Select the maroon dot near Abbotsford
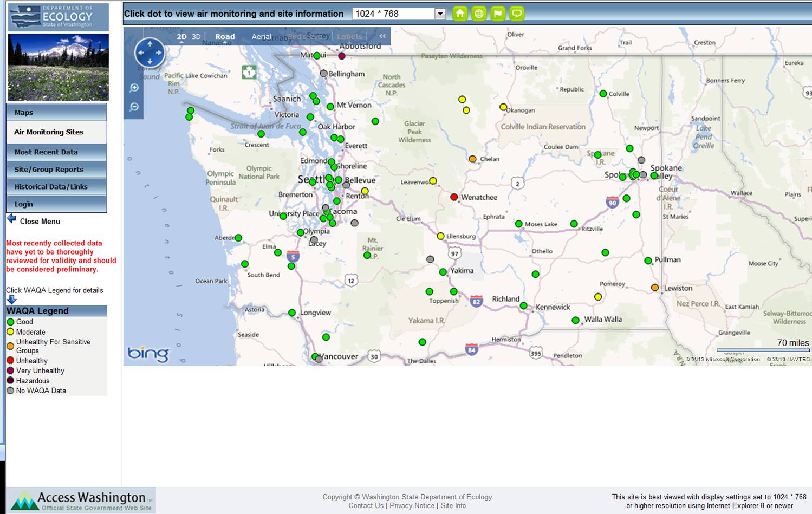Image resolution: width=812 pixels, height=514 pixels. tap(342, 56)
